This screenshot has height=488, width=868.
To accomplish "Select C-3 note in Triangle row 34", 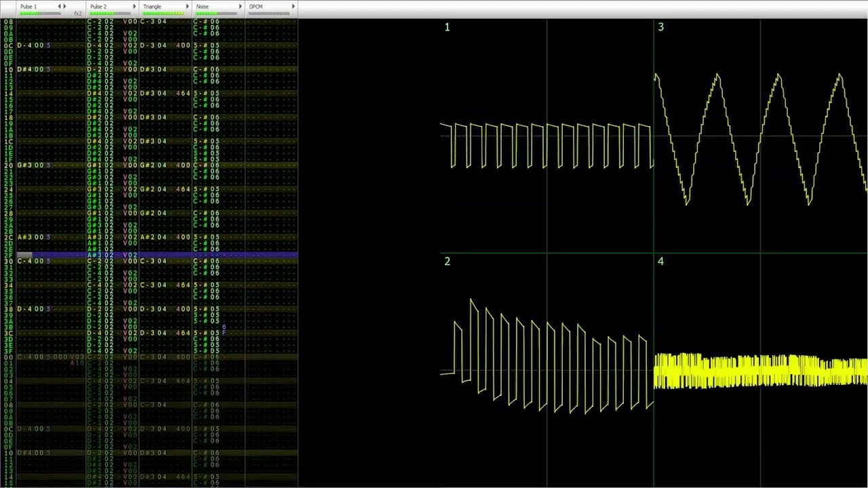I will (x=146, y=285).
